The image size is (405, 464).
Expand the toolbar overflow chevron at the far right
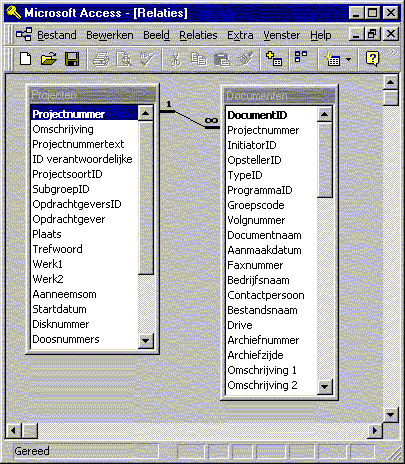393,52
